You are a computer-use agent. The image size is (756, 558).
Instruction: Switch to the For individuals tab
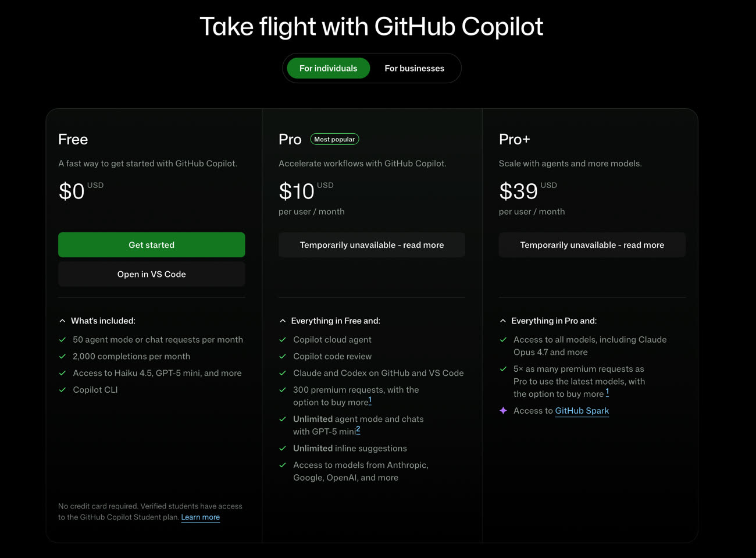click(x=328, y=68)
